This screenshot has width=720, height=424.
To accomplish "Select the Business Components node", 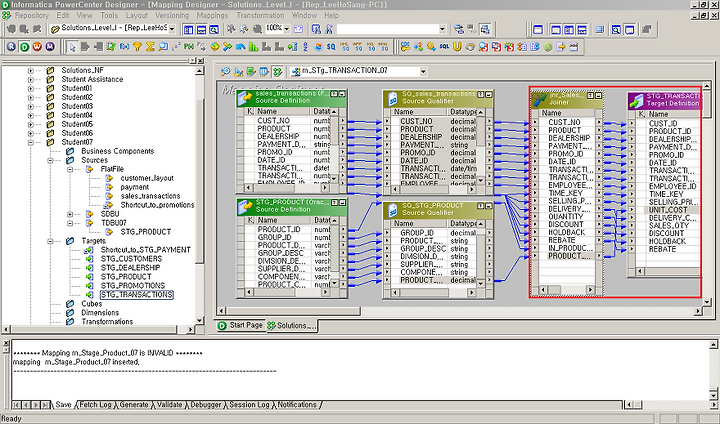I will (x=118, y=151).
